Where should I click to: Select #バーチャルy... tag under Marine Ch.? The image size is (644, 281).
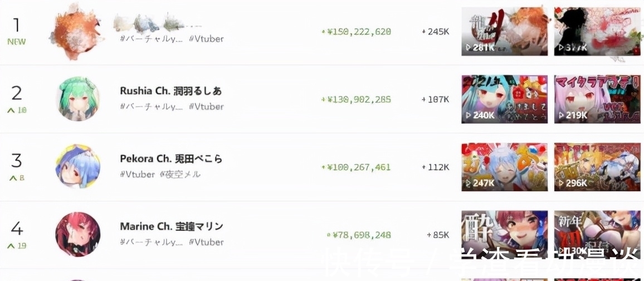152,242
